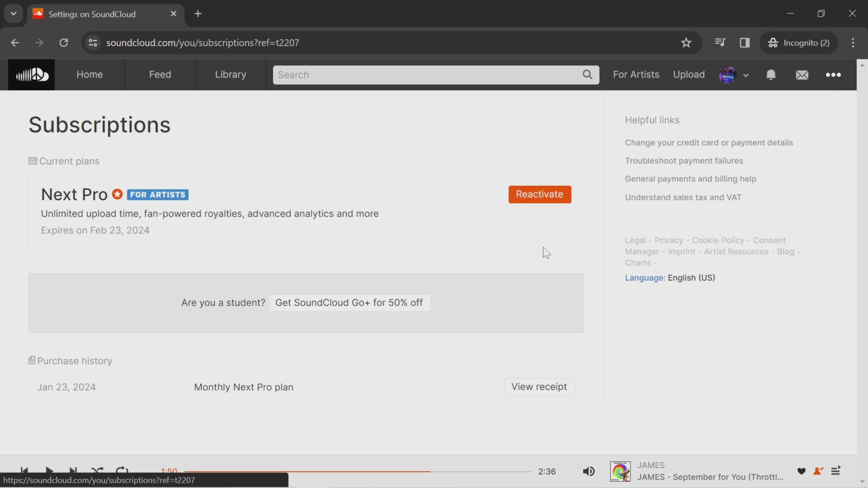Go to Home in the navigation
The image size is (868, 488).
tap(90, 74)
